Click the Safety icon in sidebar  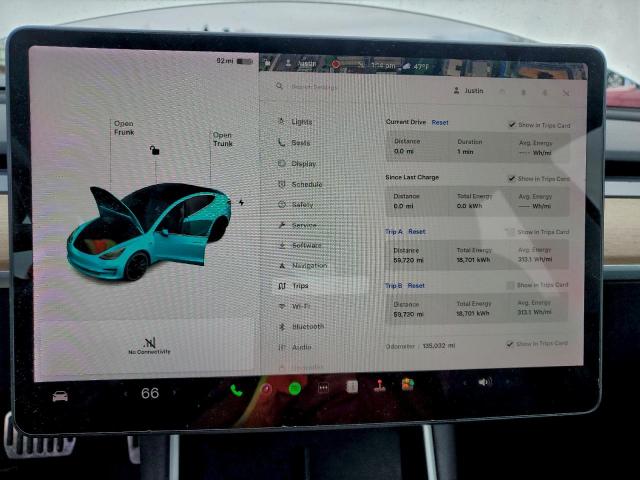tap(282, 204)
